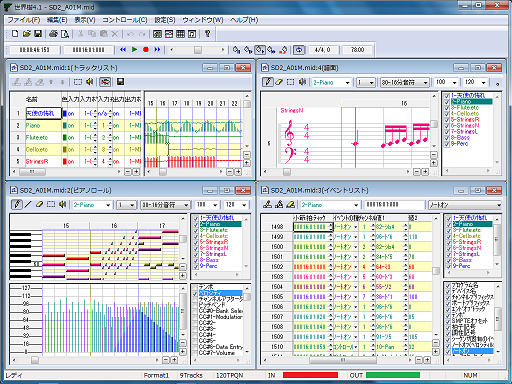
Task: Open a MIDI file via folder icon
Action: 27,34
